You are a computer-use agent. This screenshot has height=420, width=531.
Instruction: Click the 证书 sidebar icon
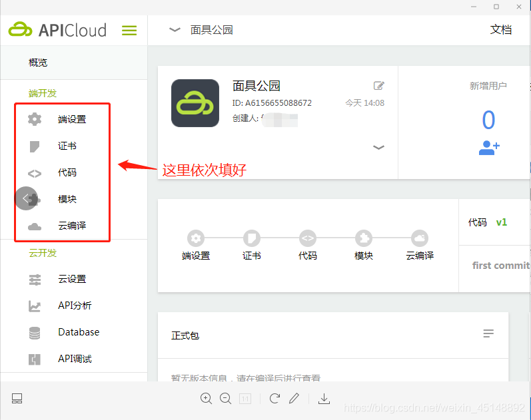click(x=35, y=146)
